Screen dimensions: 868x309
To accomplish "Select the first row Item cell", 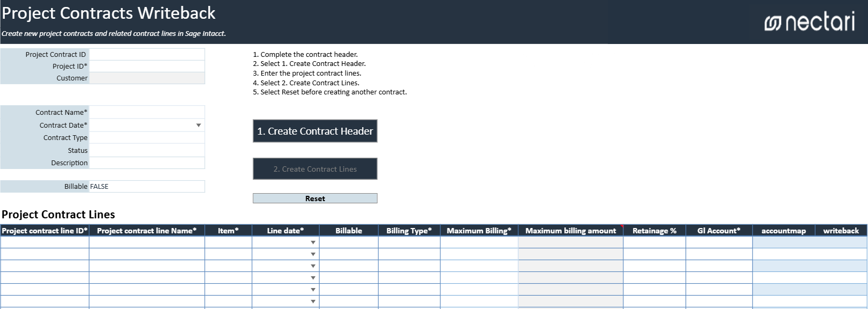I will pyautogui.click(x=229, y=242).
